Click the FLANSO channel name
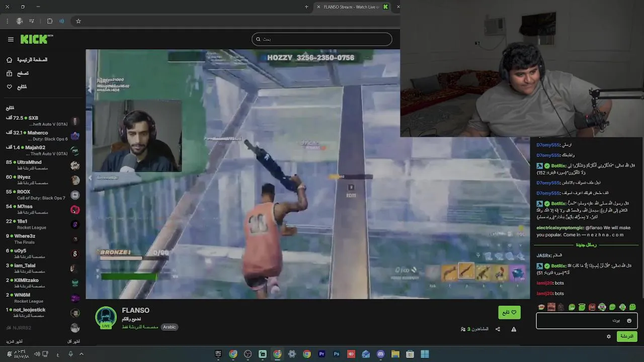Image resolution: width=644 pixels, height=362 pixels. tap(135, 310)
